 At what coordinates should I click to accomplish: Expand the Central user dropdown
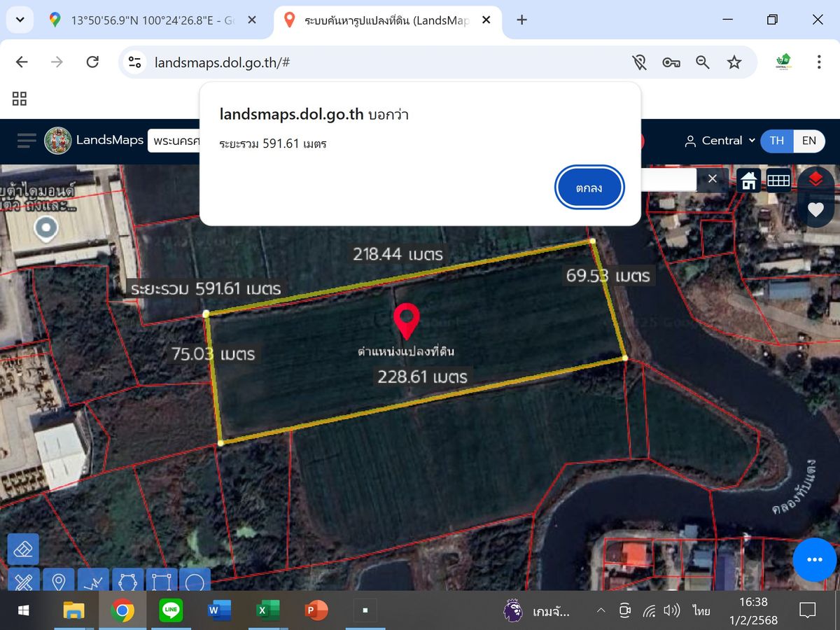click(720, 141)
